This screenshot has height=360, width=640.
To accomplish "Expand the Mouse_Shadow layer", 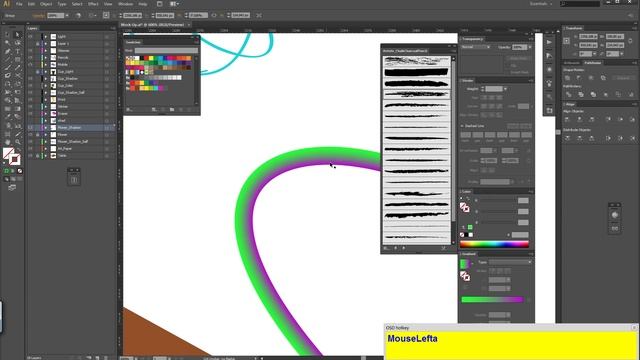I will (x=46, y=128).
